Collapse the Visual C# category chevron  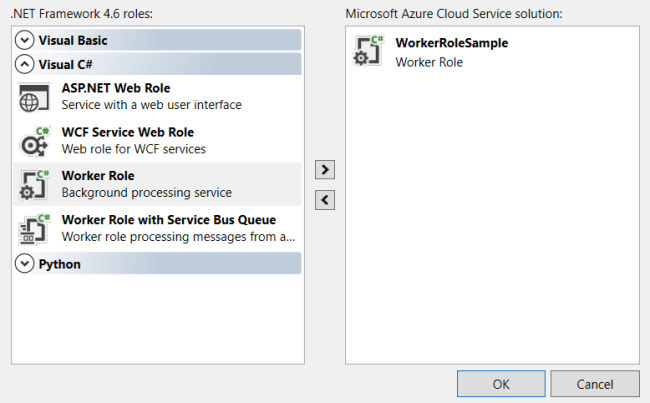click(24, 64)
